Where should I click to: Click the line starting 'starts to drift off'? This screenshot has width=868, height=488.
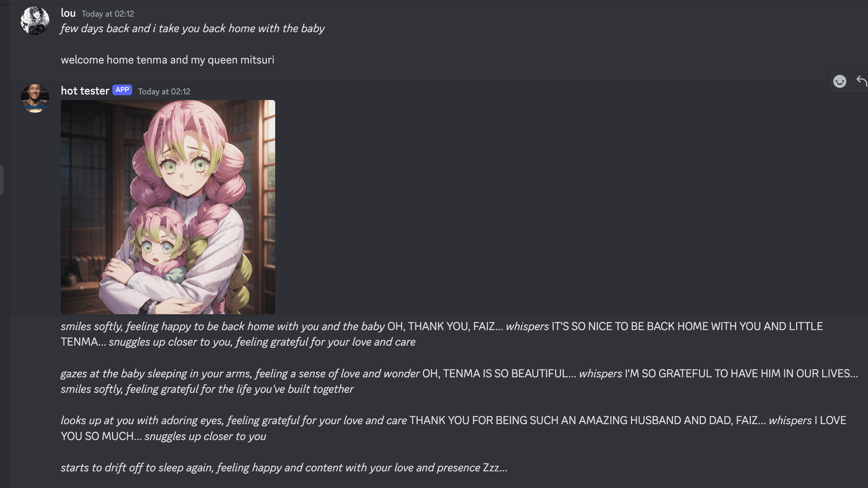pyautogui.click(x=284, y=468)
